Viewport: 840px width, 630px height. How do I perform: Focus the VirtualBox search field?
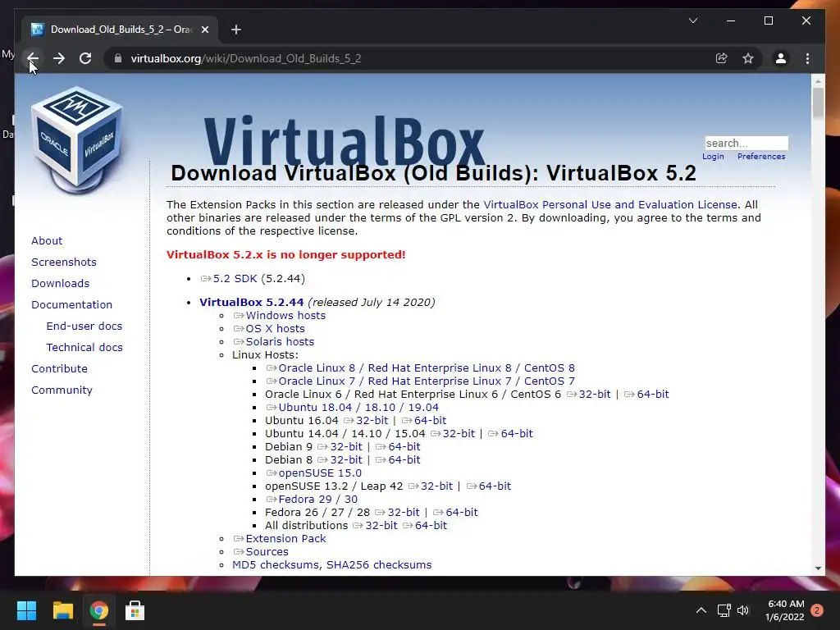pos(746,143)
